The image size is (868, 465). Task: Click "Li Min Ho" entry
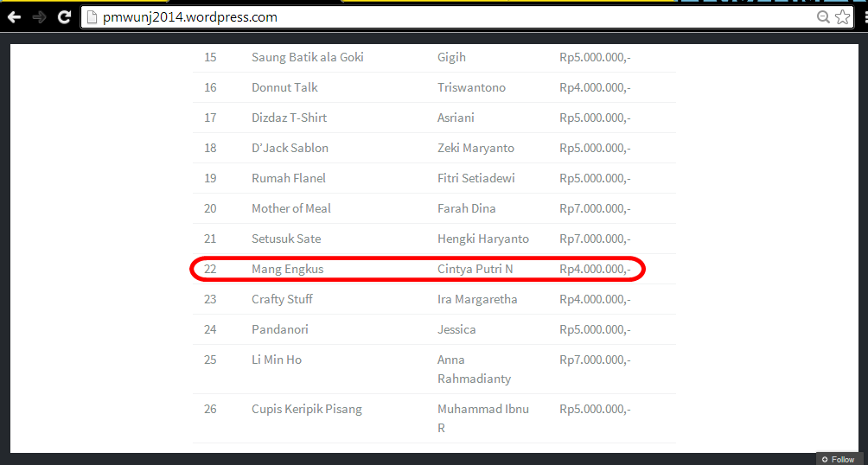point(277,360)
